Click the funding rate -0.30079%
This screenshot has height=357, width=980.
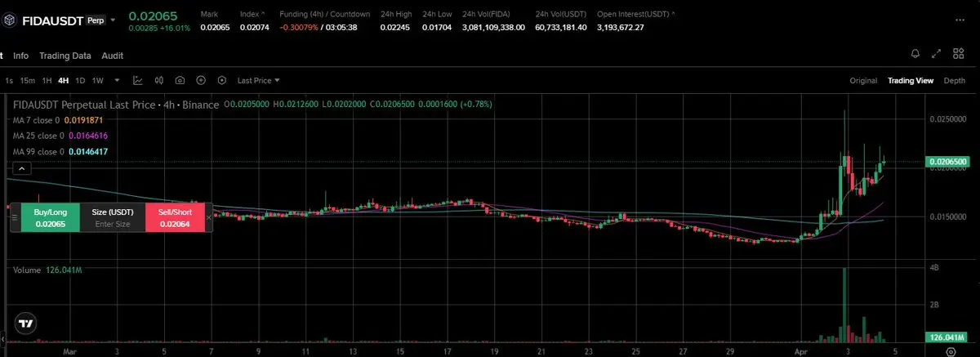point(299,27)
